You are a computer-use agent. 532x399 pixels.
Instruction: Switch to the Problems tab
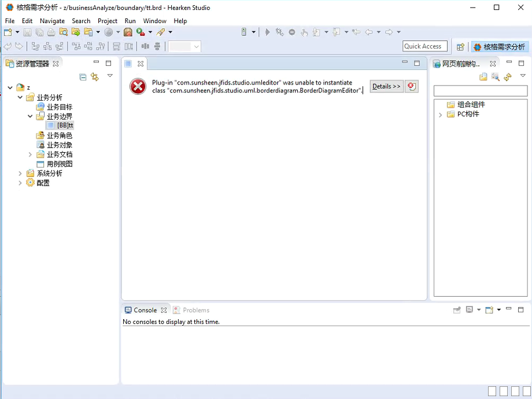pyautogui.click(x=195, y=311)
